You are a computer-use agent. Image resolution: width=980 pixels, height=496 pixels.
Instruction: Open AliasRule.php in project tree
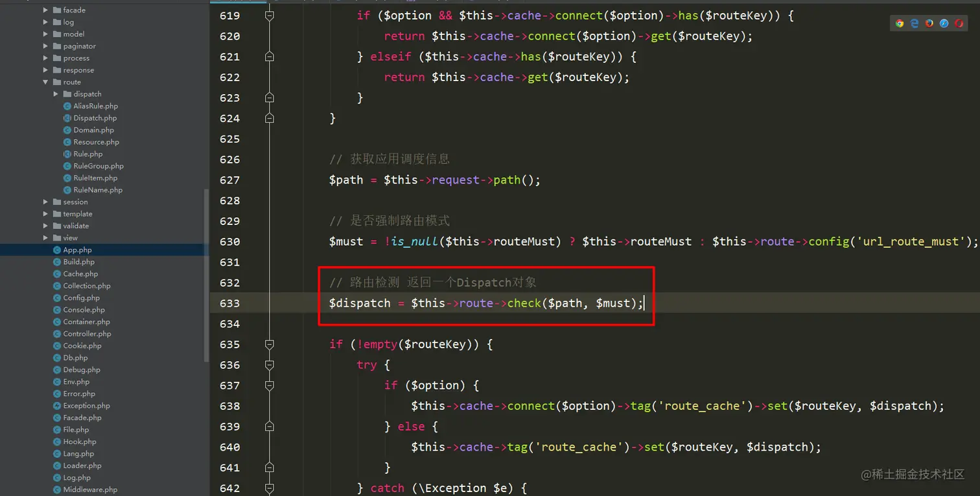(95, 106)
